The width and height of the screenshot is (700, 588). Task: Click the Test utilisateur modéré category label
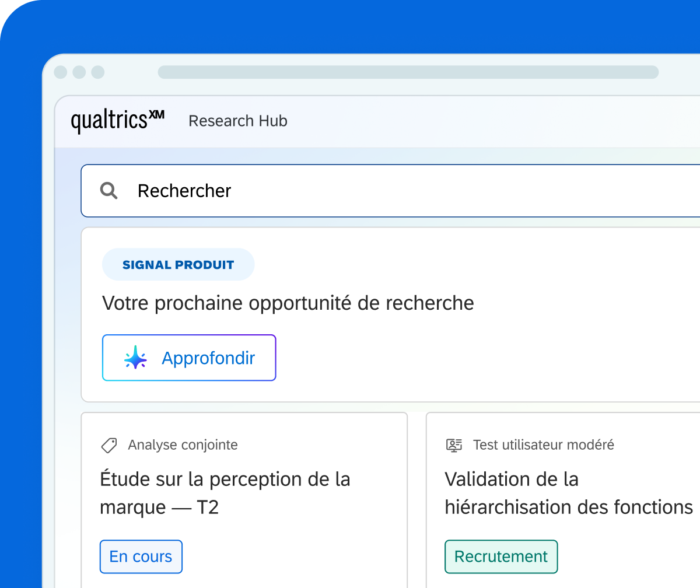click(x=543, y=445)
